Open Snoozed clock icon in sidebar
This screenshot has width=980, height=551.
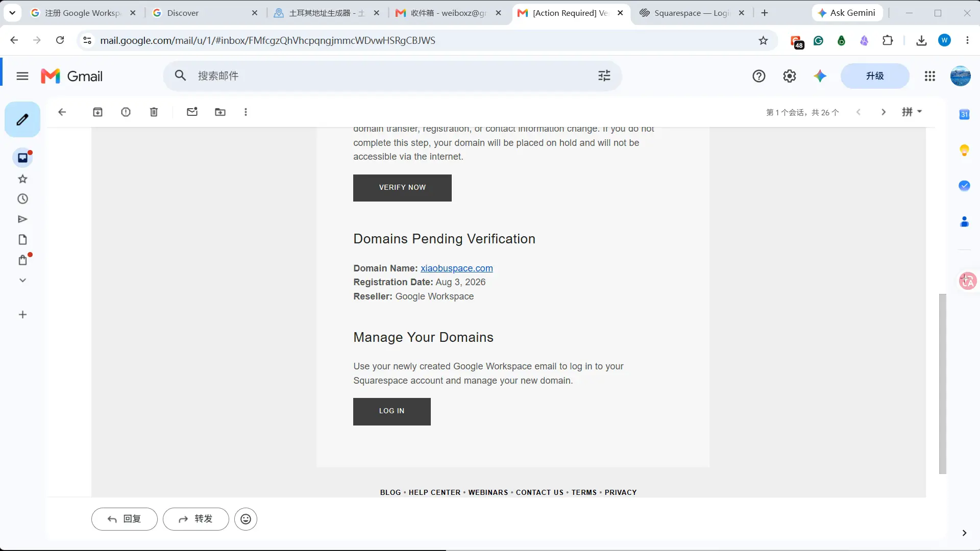point(22,199)
